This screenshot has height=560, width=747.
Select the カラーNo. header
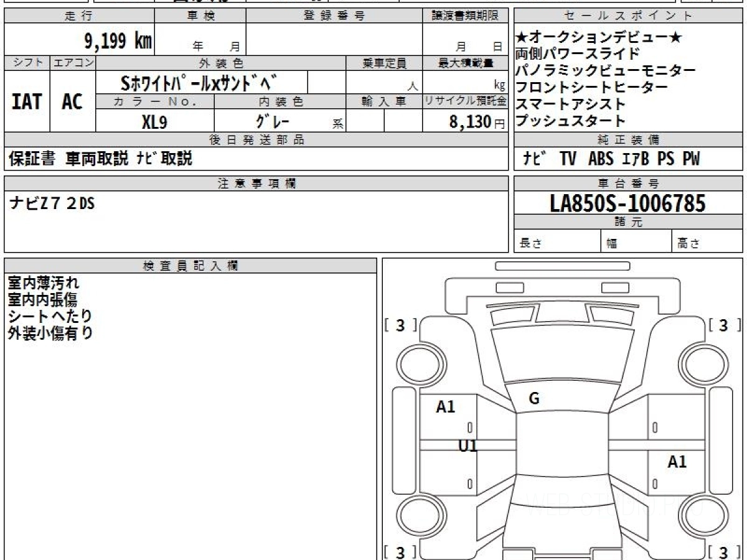[156, 101]
